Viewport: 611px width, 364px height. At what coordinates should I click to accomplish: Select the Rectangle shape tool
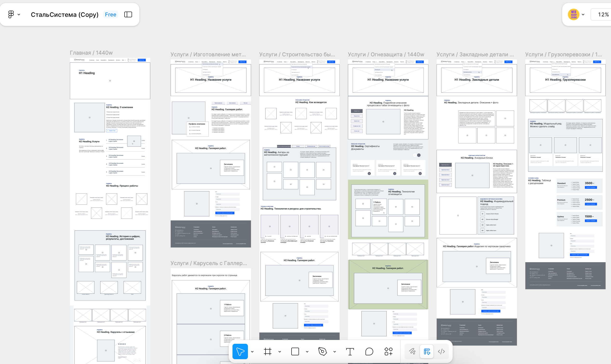[x=295, y=351]
